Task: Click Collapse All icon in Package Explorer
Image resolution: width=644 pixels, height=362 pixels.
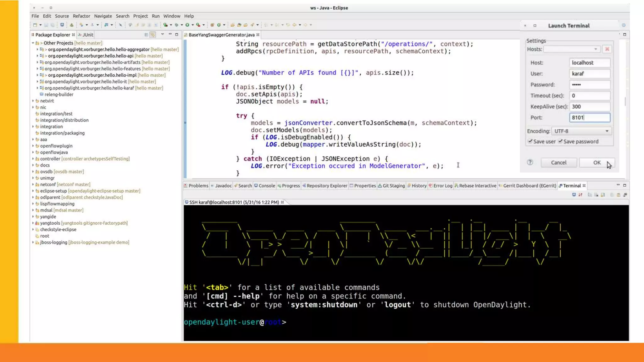Action: point(146,35)
